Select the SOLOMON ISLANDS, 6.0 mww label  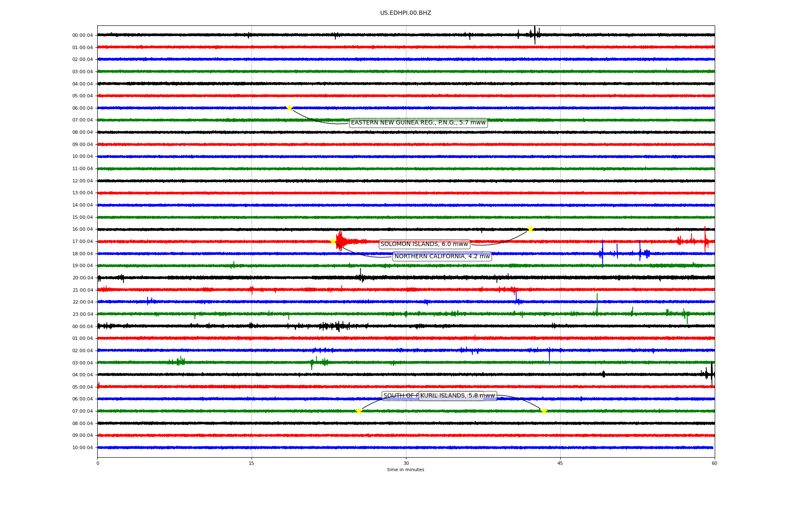click(x=424, y=244)
